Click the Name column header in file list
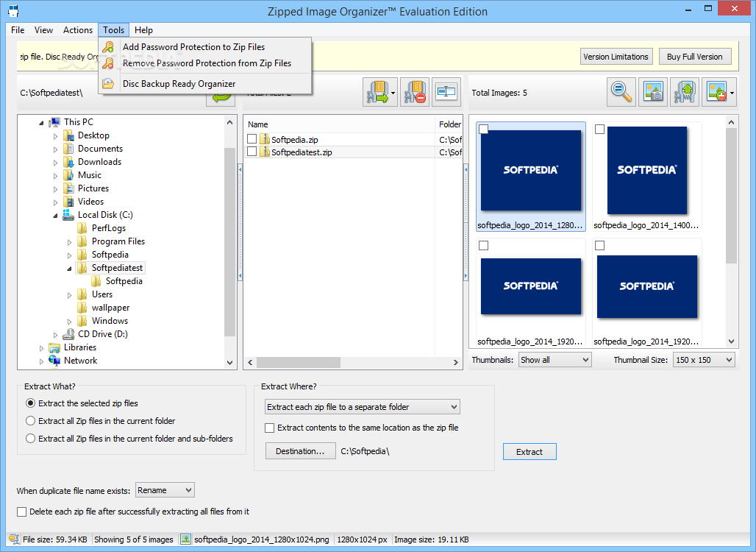756x552 pixels. tap(339, 124)
